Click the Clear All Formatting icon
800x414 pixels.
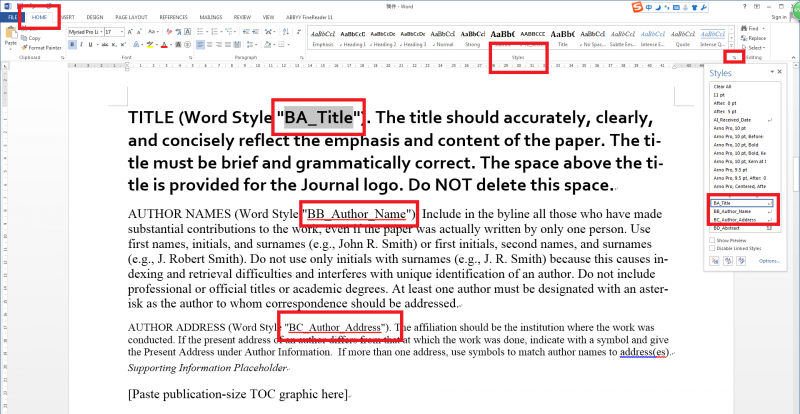point(169,32)
